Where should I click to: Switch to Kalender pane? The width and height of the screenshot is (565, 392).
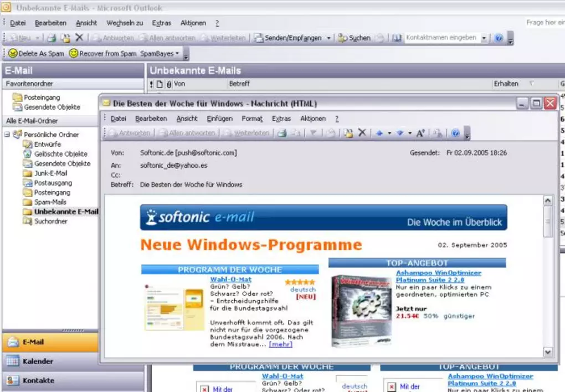point(38,361)
